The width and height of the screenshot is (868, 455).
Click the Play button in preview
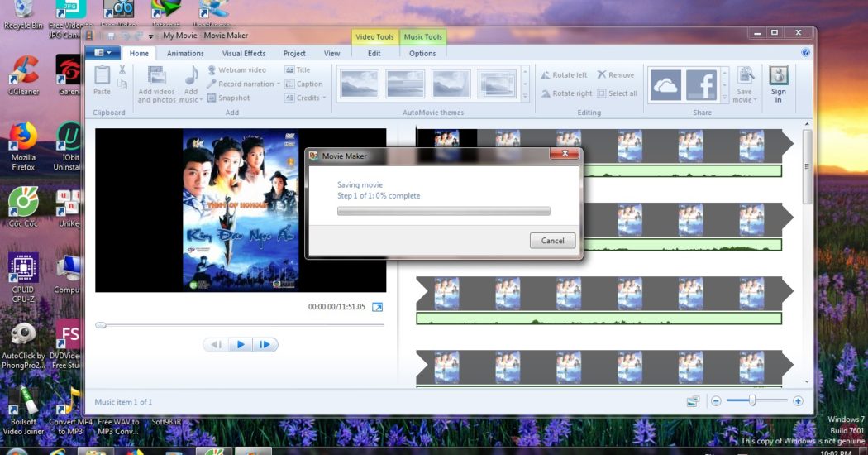[x=241, y=345]
